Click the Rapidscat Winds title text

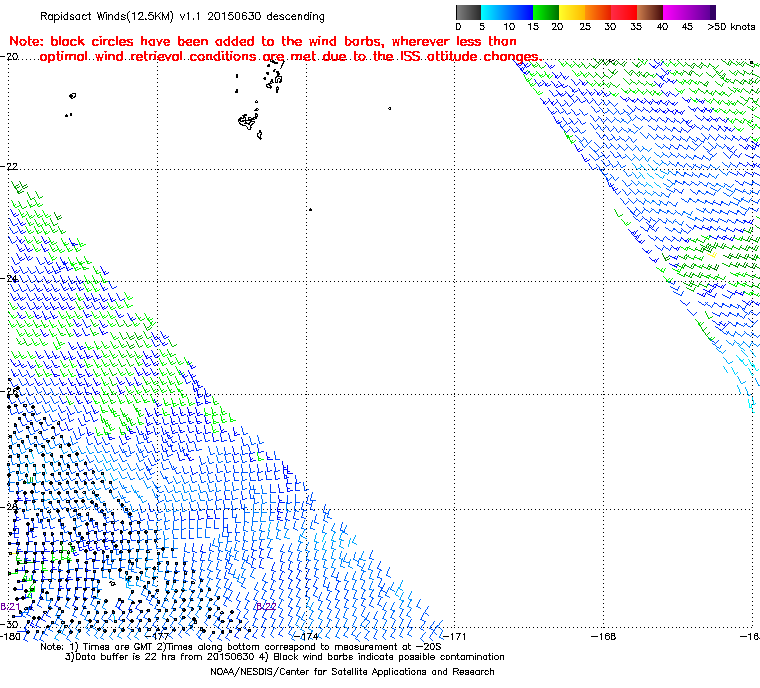tap(182, 16)
